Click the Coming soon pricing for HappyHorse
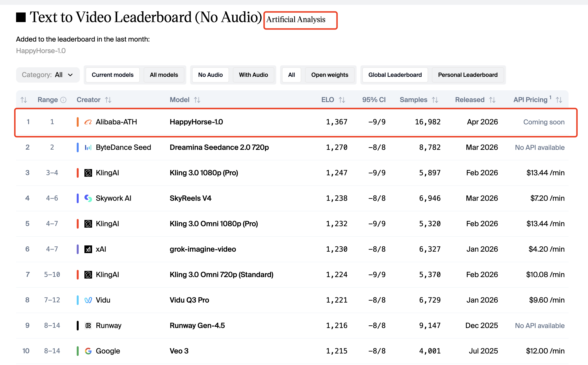This screenshot has height=365, width=588. (544, 122)
